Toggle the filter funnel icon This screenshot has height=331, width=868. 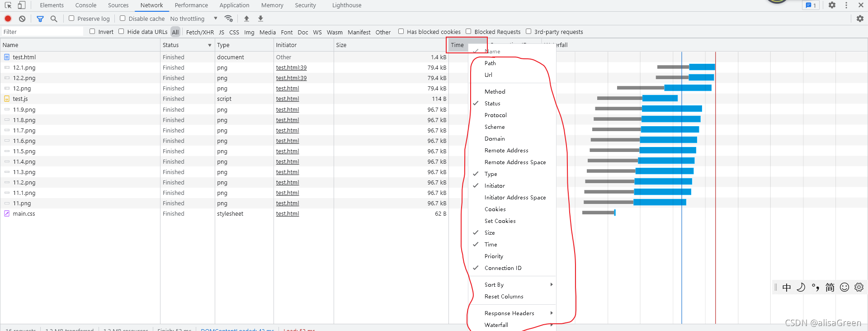[40, 19]
